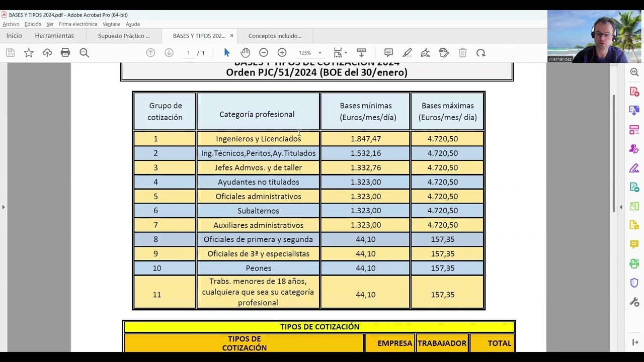
Task: Click the Auxiliares administrativos cell
Action: (258, 225)
